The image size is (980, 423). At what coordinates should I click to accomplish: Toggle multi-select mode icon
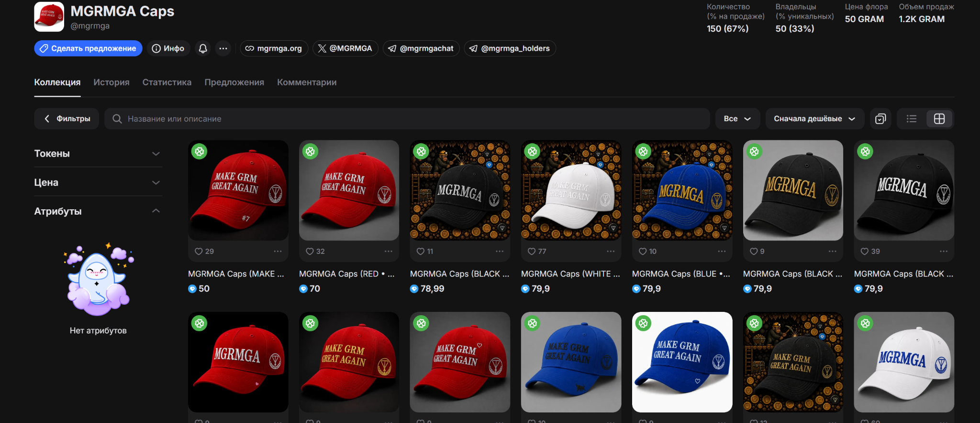(880, 119)
